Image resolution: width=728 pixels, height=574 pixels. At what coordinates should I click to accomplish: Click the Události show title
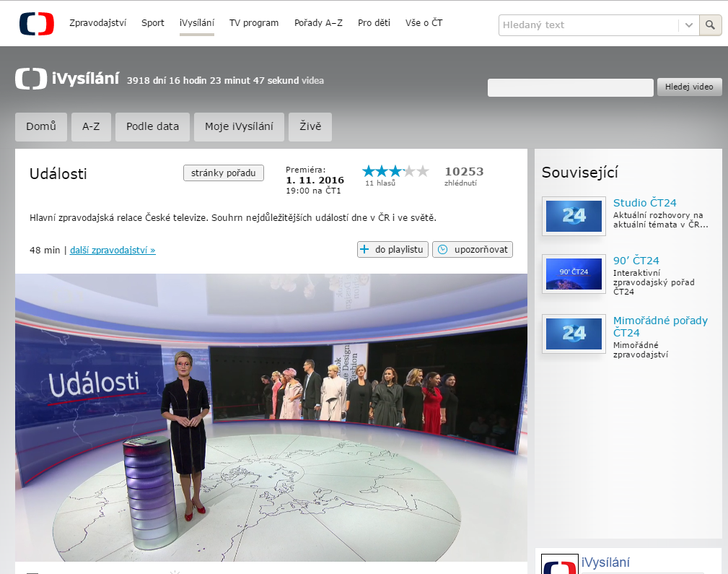coord(58,174)
